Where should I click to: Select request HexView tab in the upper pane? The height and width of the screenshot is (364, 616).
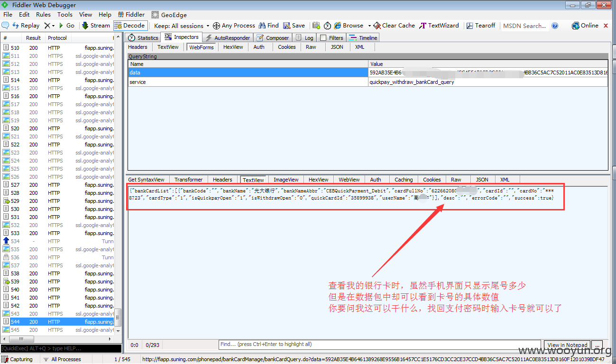point(233,47)
